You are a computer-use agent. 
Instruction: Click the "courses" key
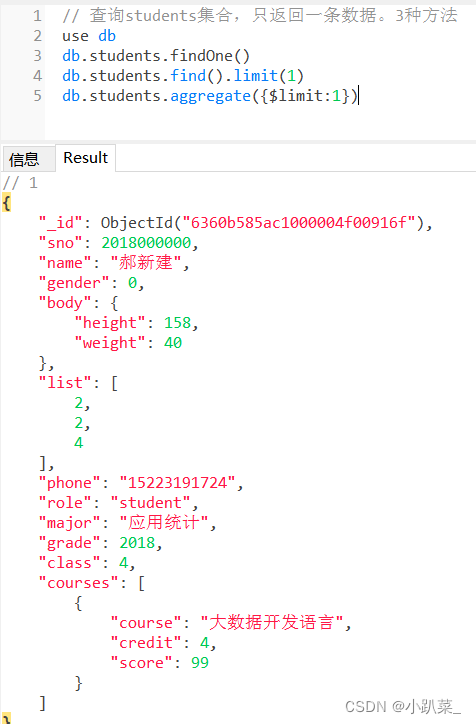coord(78,583)
